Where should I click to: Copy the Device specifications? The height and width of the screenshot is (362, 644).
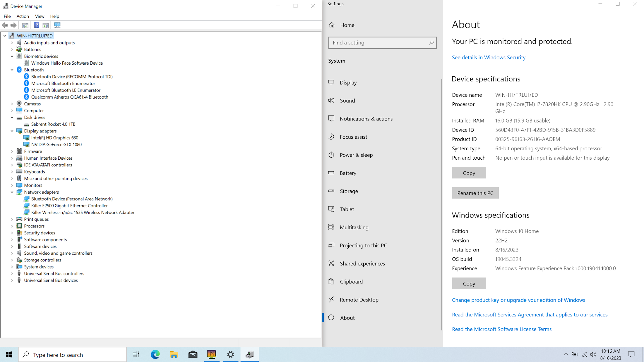point(469,173)
